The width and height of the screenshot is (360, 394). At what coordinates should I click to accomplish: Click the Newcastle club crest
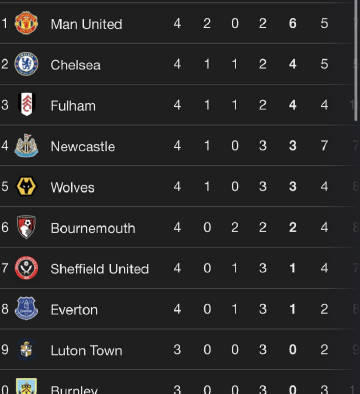click(x=26, y=146)
